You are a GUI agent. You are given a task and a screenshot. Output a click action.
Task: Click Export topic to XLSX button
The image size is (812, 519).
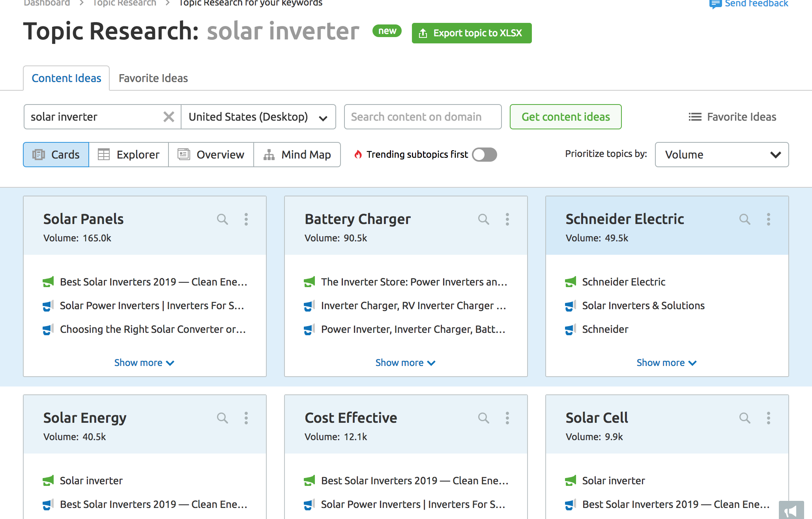(x=471, y=33)
